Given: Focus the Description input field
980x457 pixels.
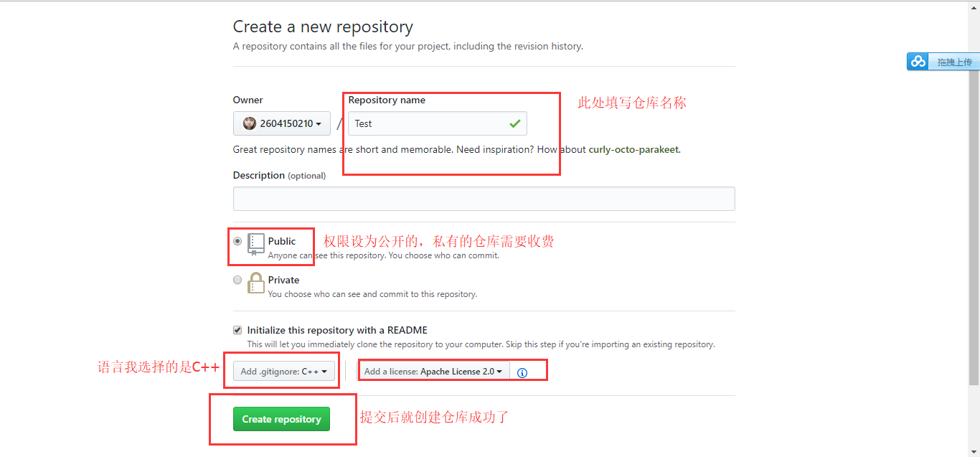Looking at the screenshot, I should click(484, 199).
